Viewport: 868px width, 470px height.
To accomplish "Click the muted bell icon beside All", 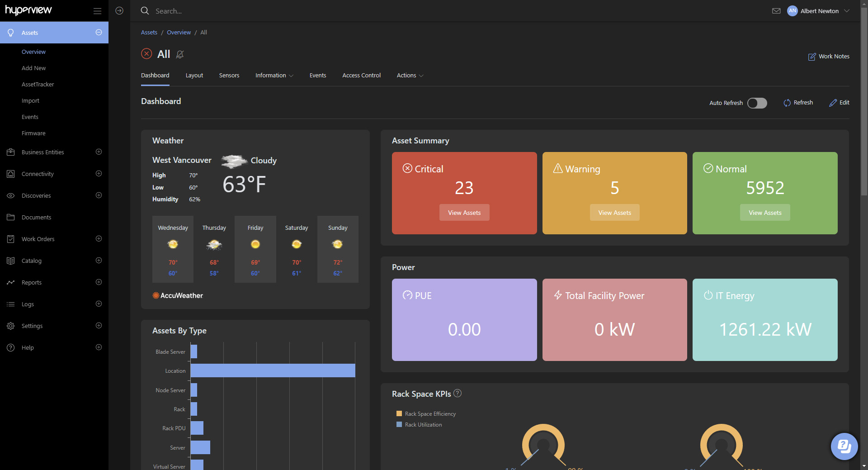I will point(180,55).
